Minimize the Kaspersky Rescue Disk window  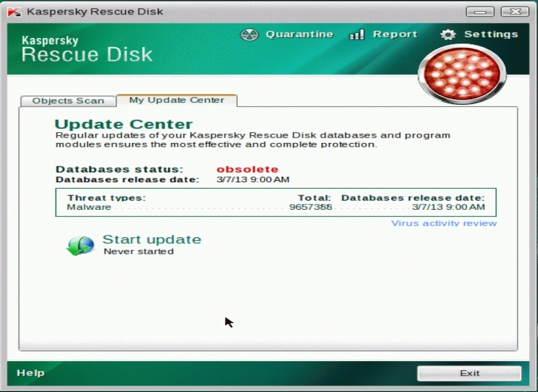480,12
